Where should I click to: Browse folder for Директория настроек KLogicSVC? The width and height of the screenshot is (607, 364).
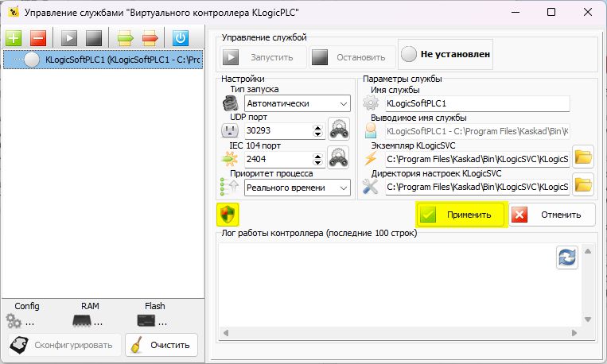[583, 185]
